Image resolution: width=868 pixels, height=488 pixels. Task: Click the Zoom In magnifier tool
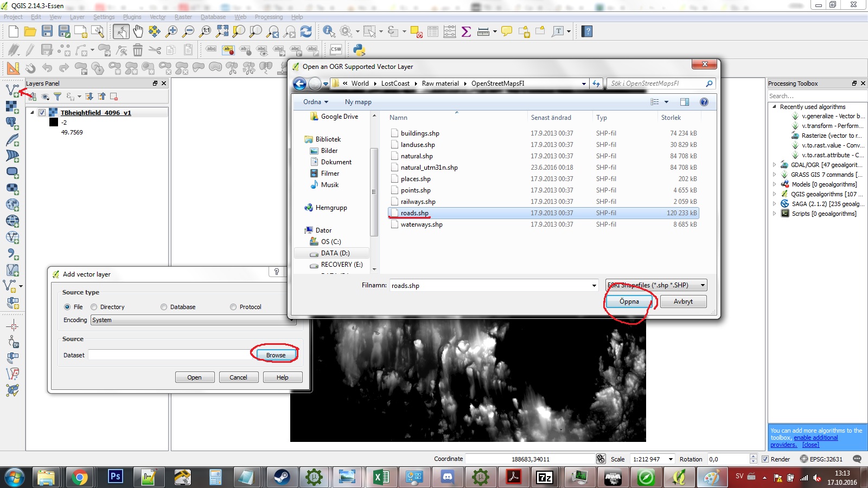171,31
